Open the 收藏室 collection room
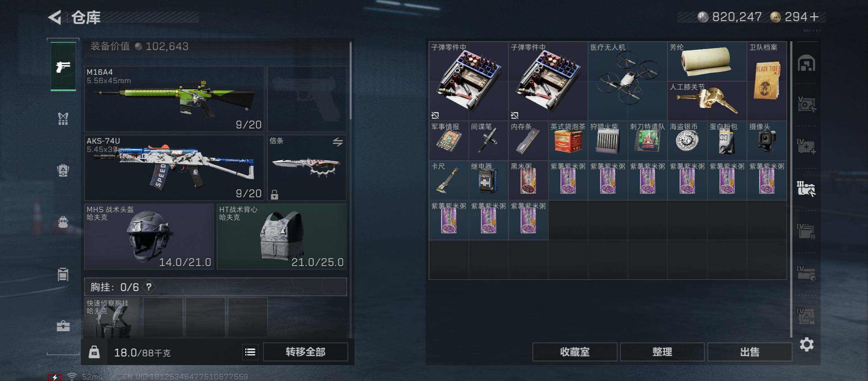Image resolution: width=868 pixels, height=381 pixels. tap(575, 352)
